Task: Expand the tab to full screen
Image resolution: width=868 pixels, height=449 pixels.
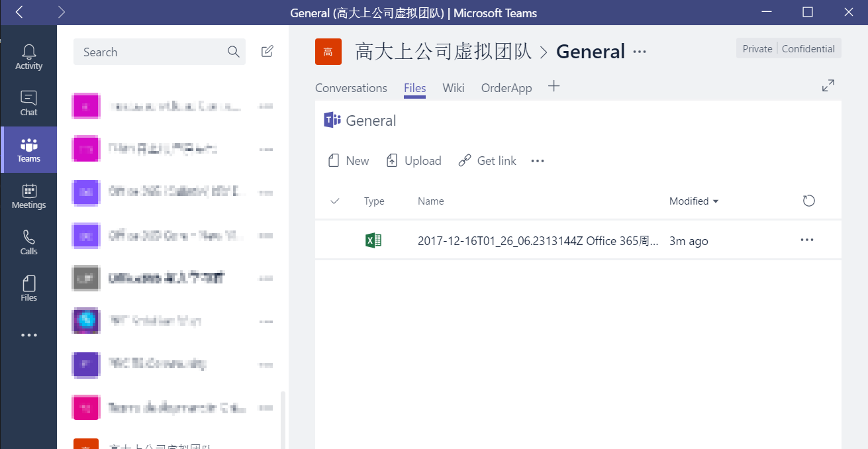Action: [x=828, y=85]
